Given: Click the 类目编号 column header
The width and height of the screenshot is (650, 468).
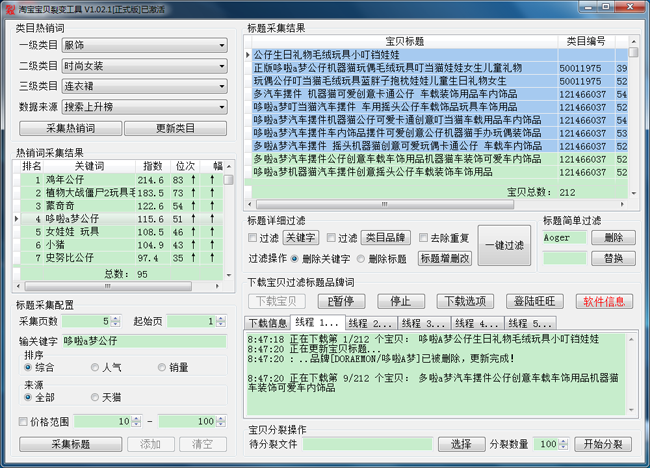Looking at the screenshot, I should [585, 41].
